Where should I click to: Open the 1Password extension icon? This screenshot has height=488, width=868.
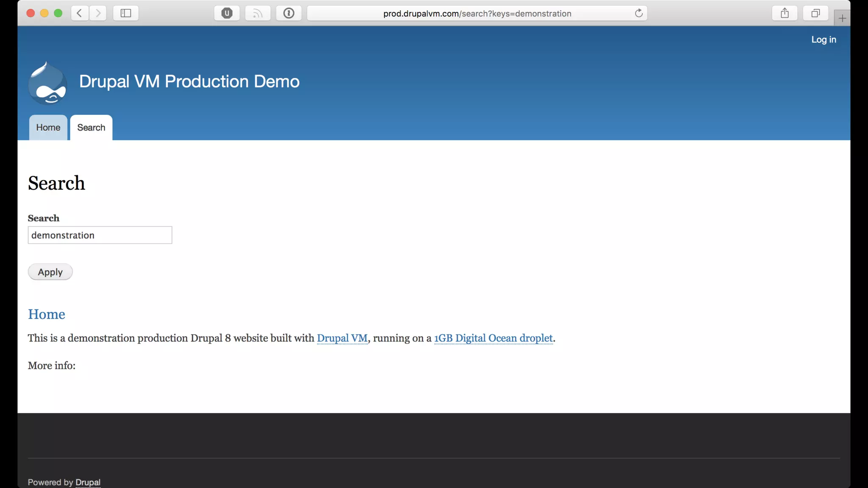(289, 13)
